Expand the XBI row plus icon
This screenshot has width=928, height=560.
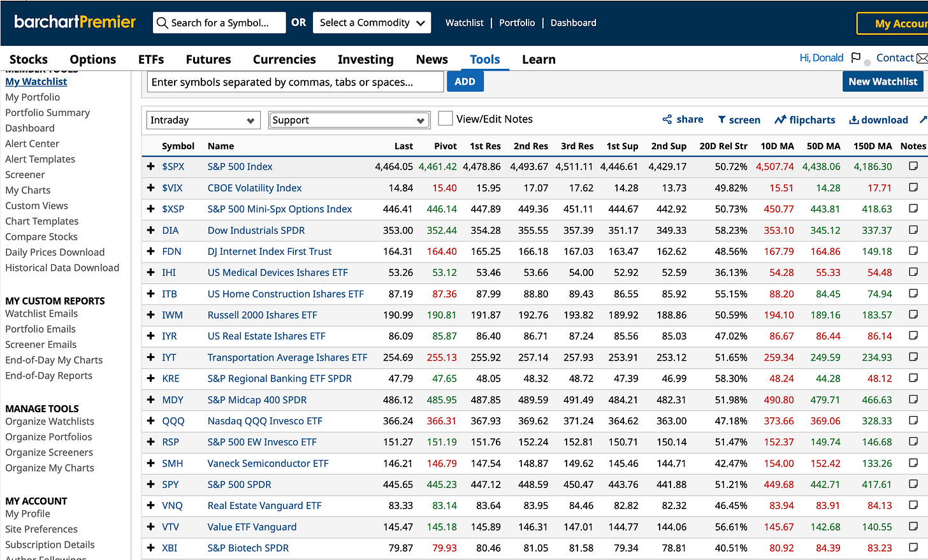tap(151, 548)
